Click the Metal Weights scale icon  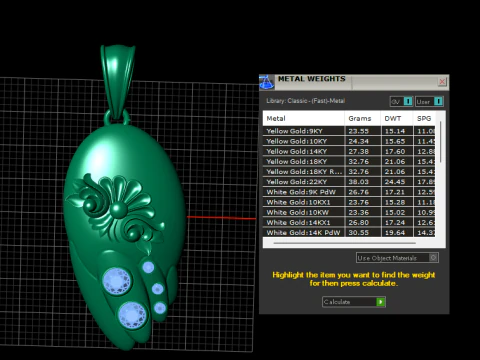[x=267, y=82]
